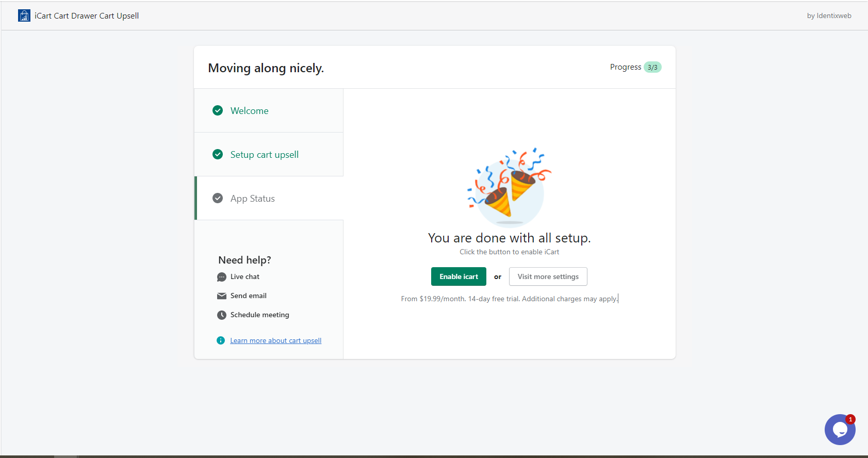
Task: Click the 'or' text between buttons
Action: (498, 277)
